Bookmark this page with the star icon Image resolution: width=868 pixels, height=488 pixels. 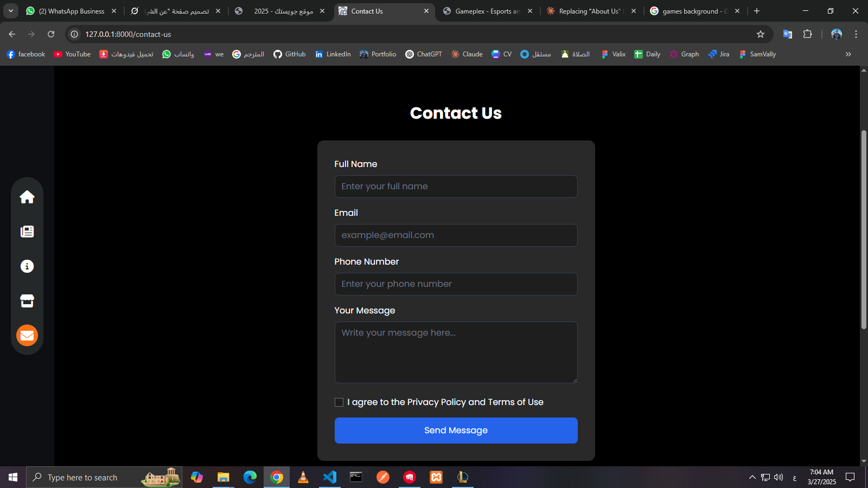[x=761, y=34]
